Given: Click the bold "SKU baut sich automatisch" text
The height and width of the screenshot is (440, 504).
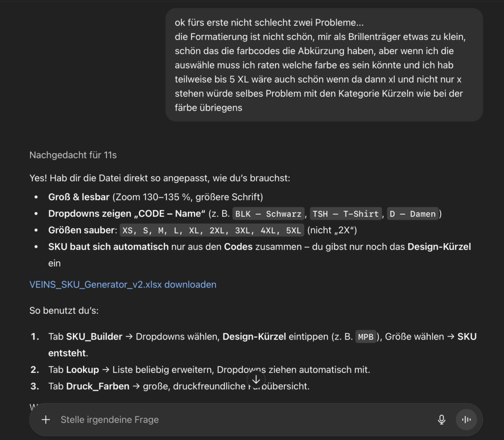Looking at the screenshot, I should tap(108, 246).
